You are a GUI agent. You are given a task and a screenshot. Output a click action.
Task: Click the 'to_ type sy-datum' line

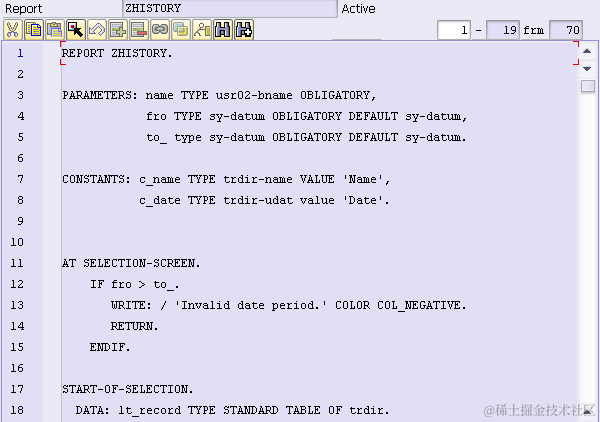[307, 137]
